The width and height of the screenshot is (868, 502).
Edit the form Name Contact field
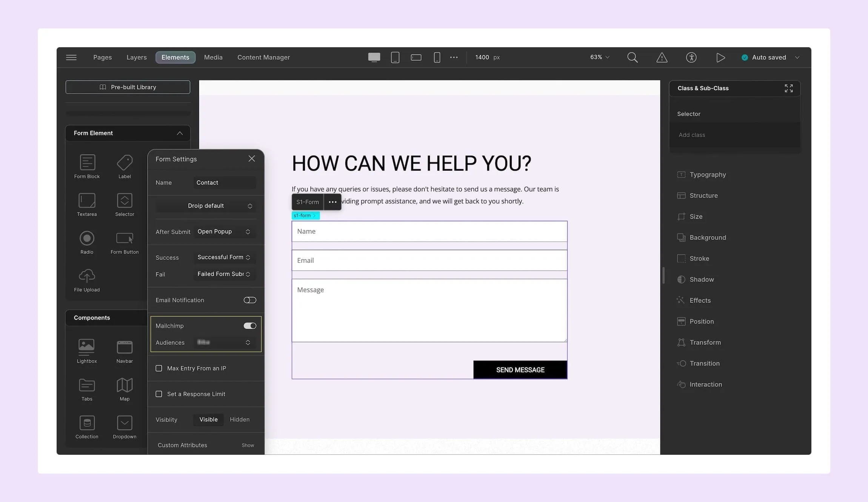(224, 183)
